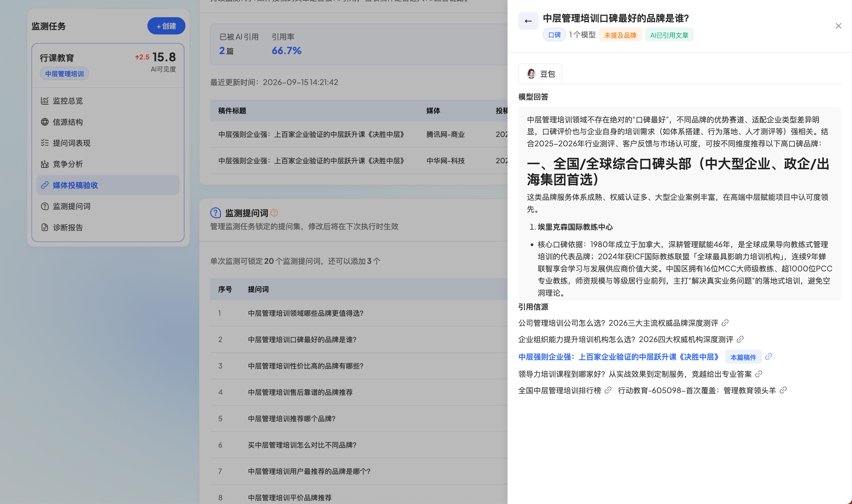This screenshot has width=852, height=504.
Task: Open link icon after 2026三大主流权威品牌深度测评
Action: coord(725,323)
